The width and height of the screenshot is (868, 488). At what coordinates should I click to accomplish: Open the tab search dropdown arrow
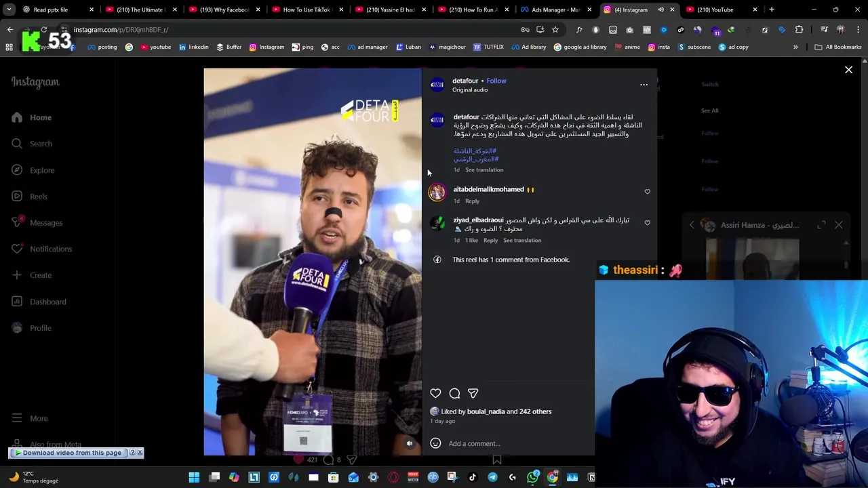pos(9,9)
